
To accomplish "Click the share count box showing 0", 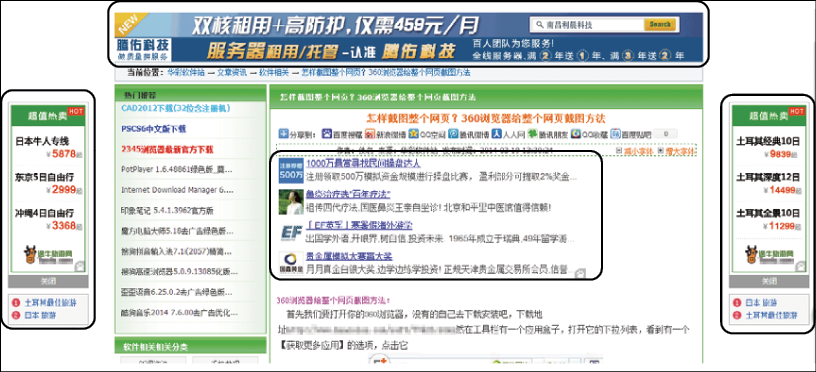I will coord(666,134).
